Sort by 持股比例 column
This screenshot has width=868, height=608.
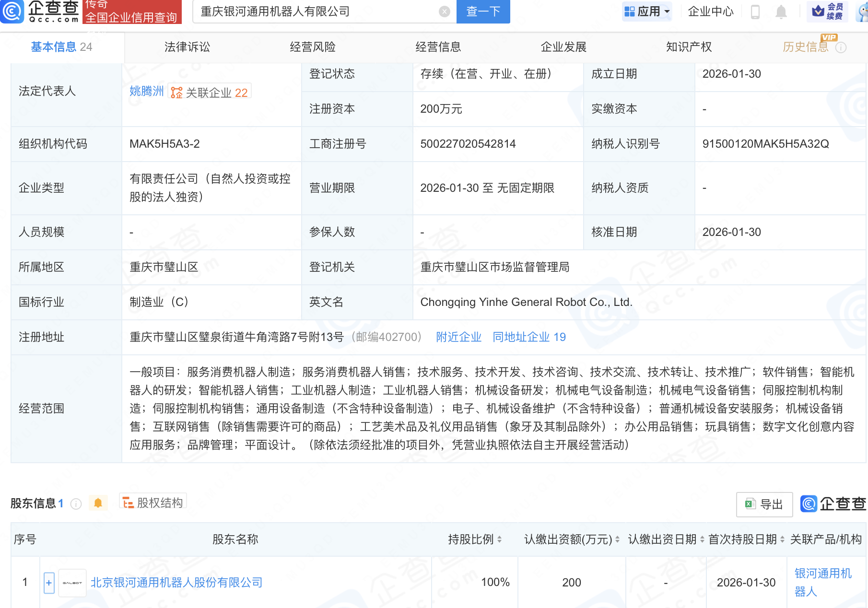click(499, 539)
